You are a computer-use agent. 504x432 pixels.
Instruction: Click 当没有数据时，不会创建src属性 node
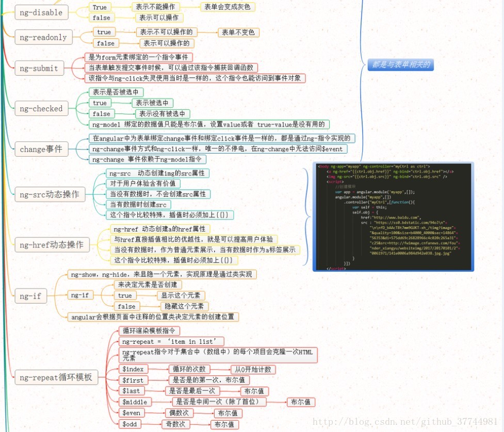click(x=158, y=194)
